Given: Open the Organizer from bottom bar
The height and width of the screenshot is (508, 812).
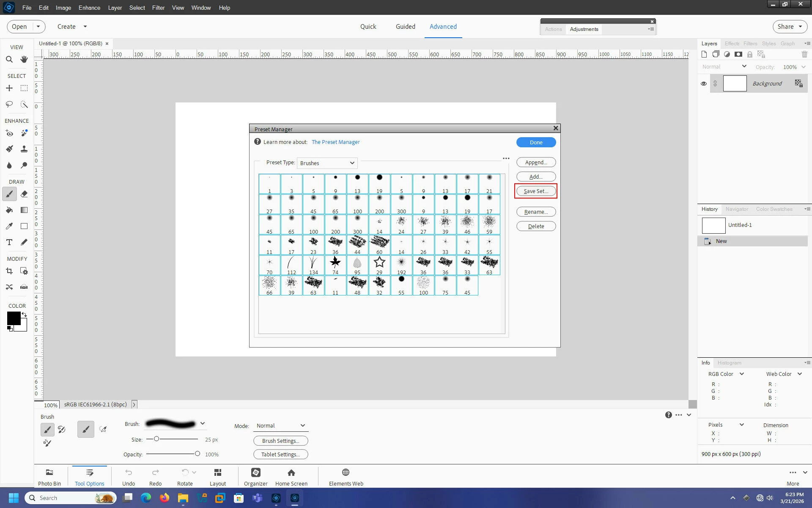Looking at the screenshot, I should click(255, 477).
